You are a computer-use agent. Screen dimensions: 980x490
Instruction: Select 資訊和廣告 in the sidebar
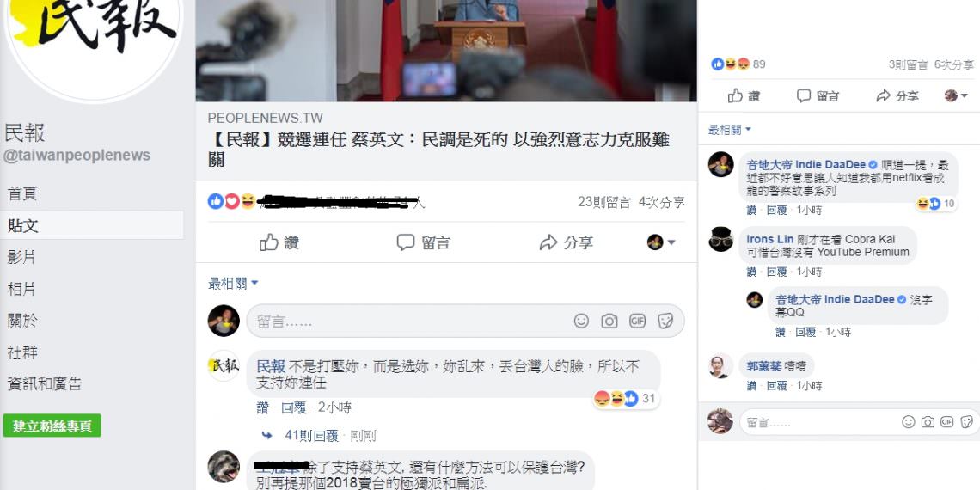click(x=45, y=383)
